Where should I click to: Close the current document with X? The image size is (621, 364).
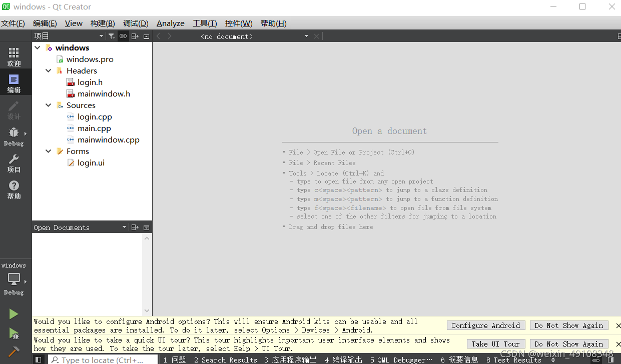316,36
